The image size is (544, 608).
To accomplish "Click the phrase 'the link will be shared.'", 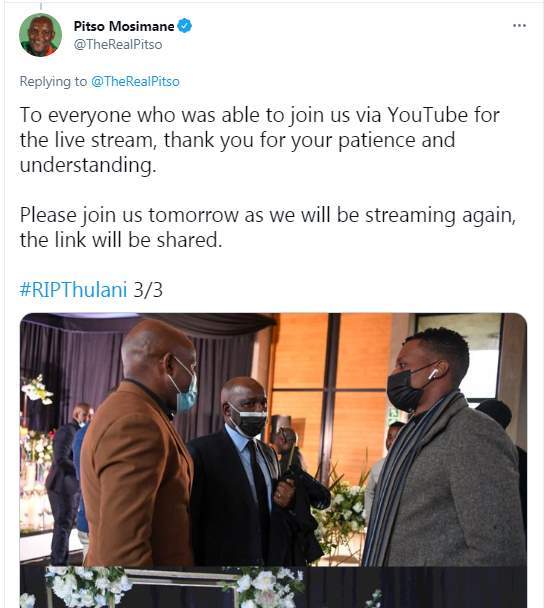I will (x=121, y=240).
